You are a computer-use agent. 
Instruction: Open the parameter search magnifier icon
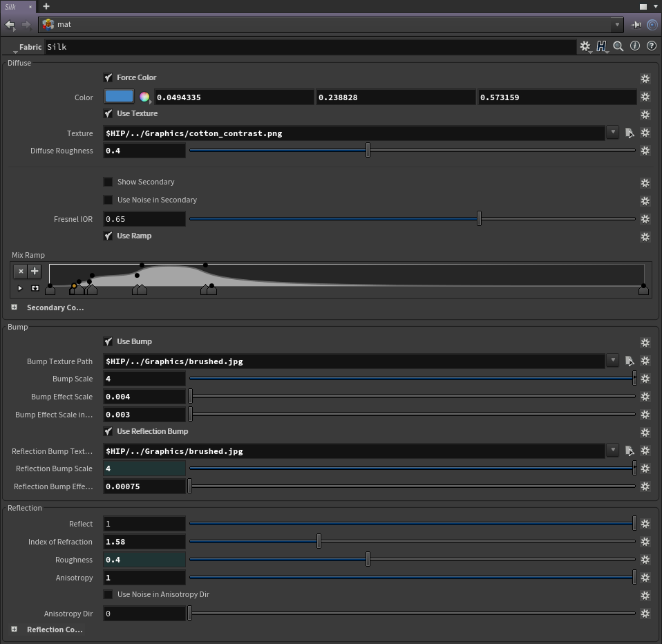pos(618,46)
